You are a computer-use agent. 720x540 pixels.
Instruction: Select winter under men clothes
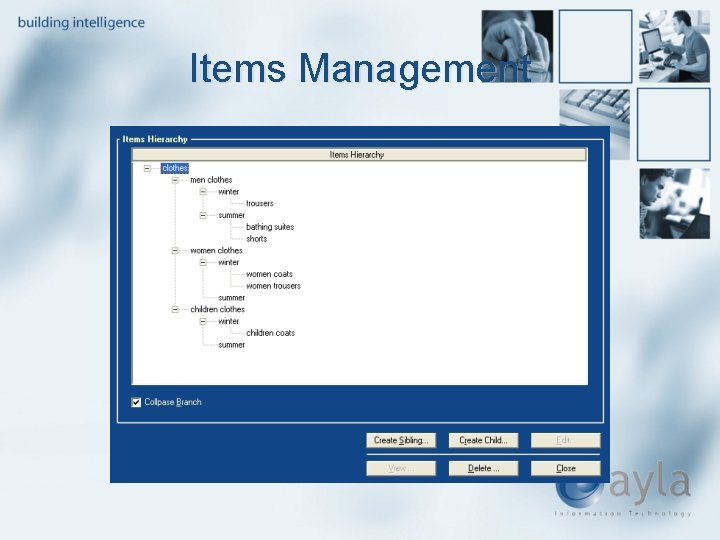pos(229,192)
